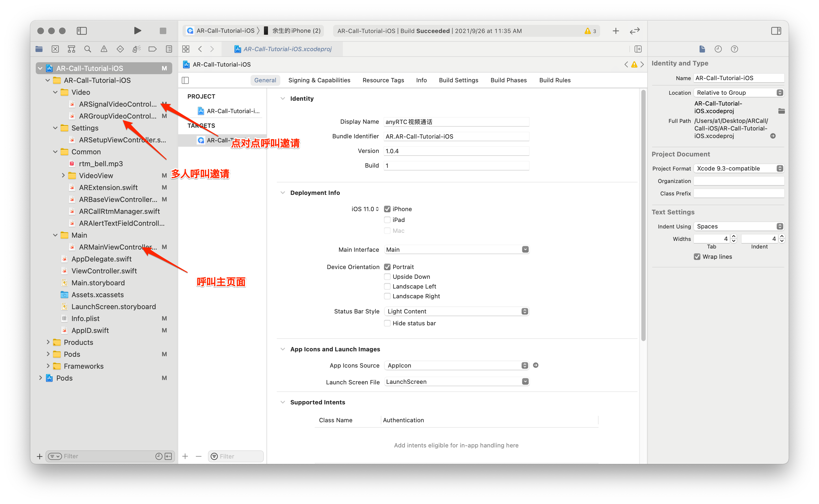This screenshot has width=819, height=504.
Task: Open the Build Phases tab
Action: [509, 80]
